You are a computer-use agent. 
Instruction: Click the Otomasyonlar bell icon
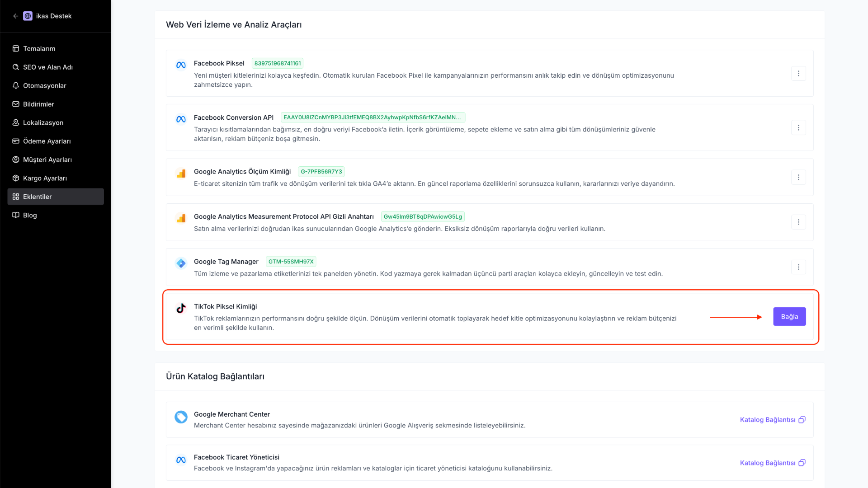pyautogui.click(x=16, y=85)
